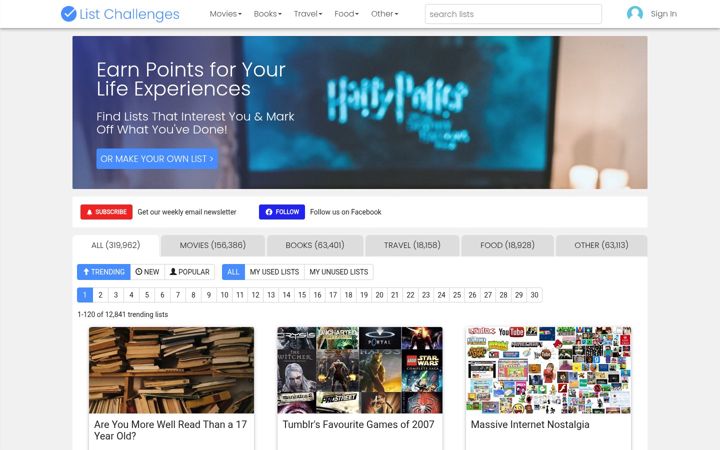Select the TRENDING sort toggle
This screenshot has width=720, height=450.
pos(104,272)
